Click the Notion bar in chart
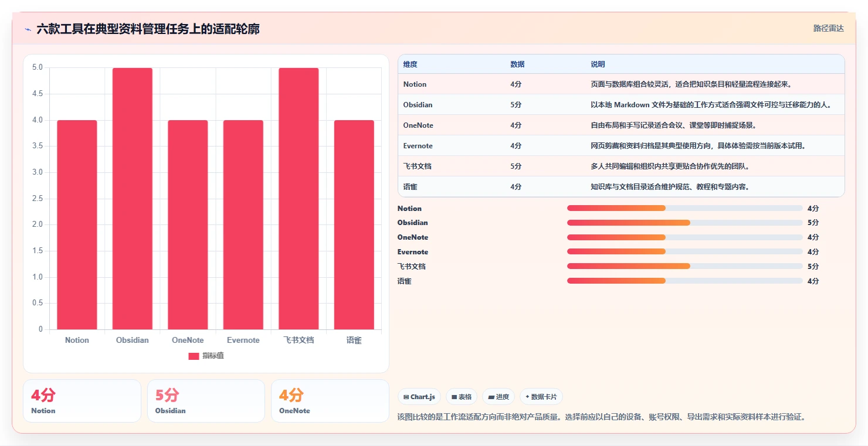868x446 pixels. click(x=77, y=224)
